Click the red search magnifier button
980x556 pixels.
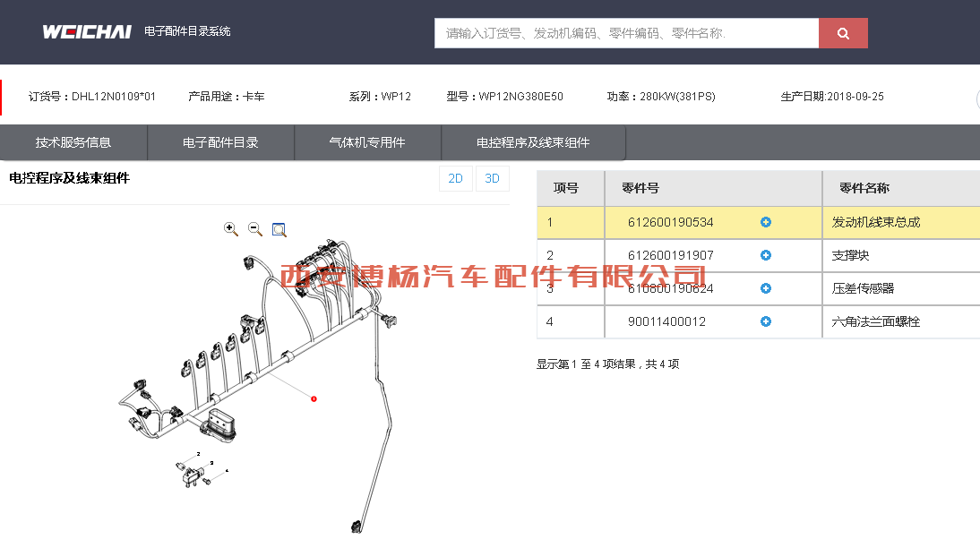coord(843,33)
